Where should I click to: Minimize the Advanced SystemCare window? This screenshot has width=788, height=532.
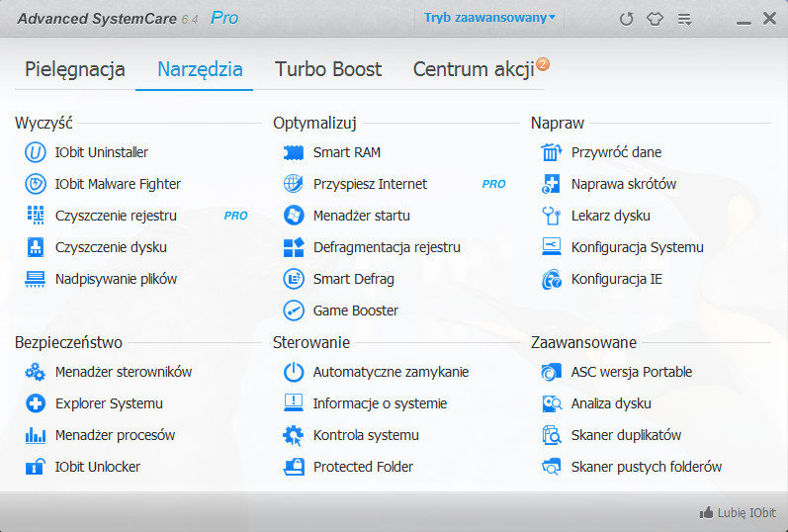point(744,22)
